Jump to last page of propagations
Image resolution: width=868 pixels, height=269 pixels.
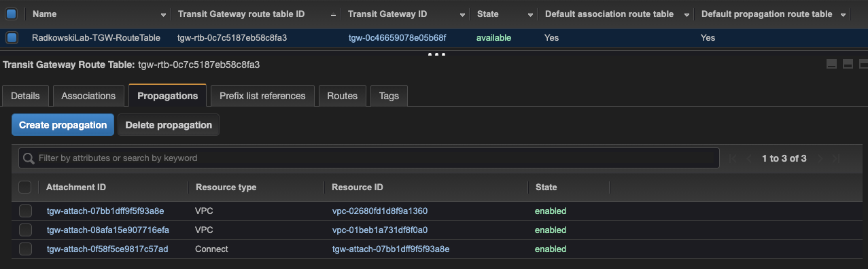[x=837, y=158]
